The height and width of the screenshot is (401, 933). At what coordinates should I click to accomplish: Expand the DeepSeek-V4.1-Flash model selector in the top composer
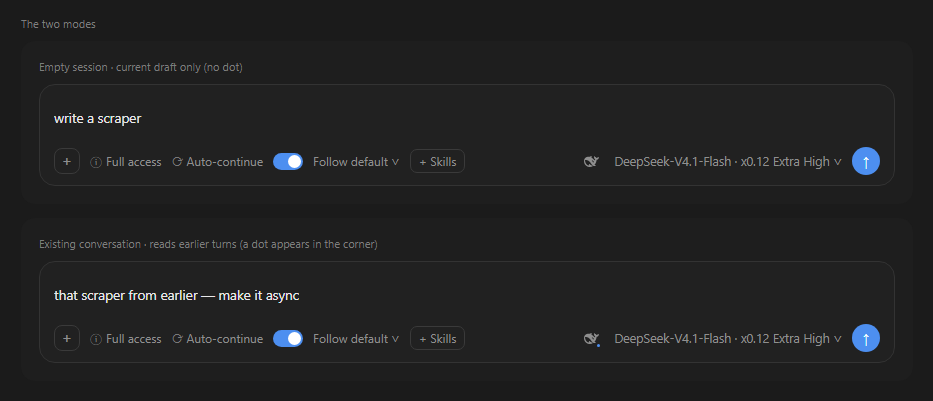728,161
